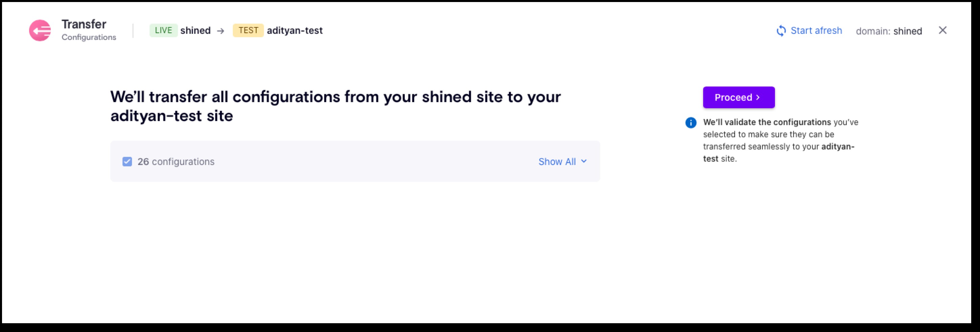Click the chevron arrow inside Proceed button

[758, 97]
